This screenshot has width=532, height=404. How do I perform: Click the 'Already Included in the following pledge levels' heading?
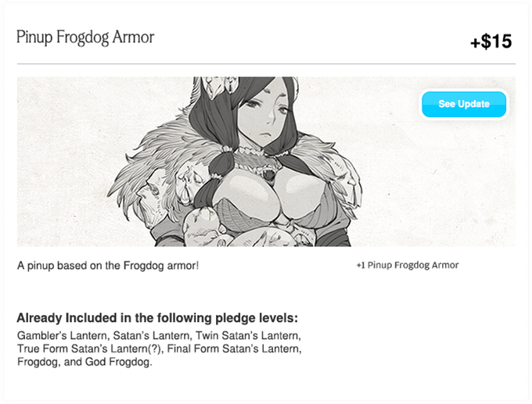pyautogui.click(x=157, y=318)
